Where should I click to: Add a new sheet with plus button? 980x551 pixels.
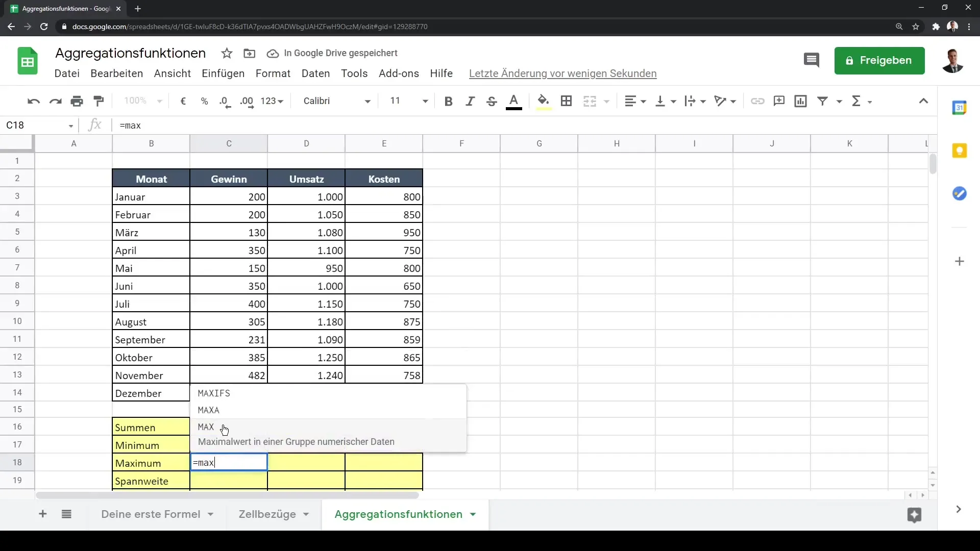click(x=43, y=514)
